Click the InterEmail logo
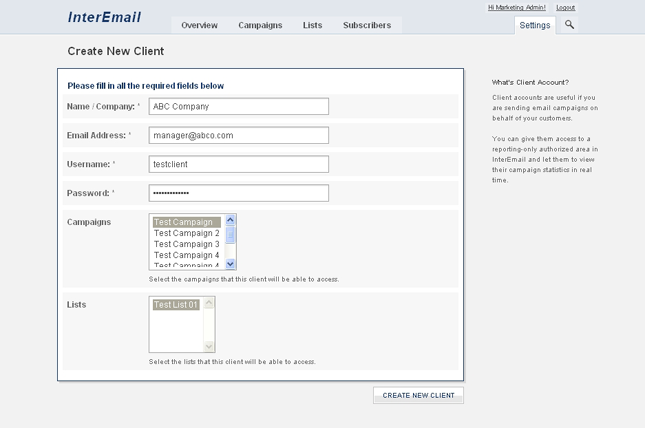Screen dimensions: 645x428 pos(104,17)
